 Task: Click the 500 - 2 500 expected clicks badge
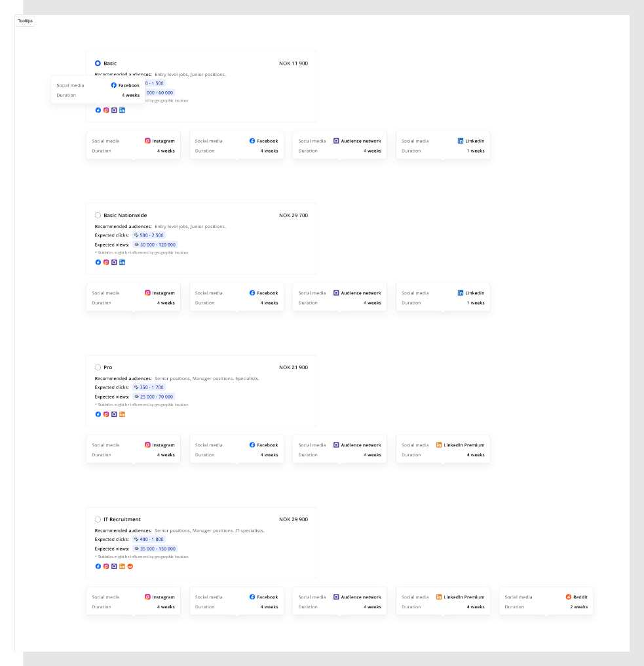(x=149, y=235)
